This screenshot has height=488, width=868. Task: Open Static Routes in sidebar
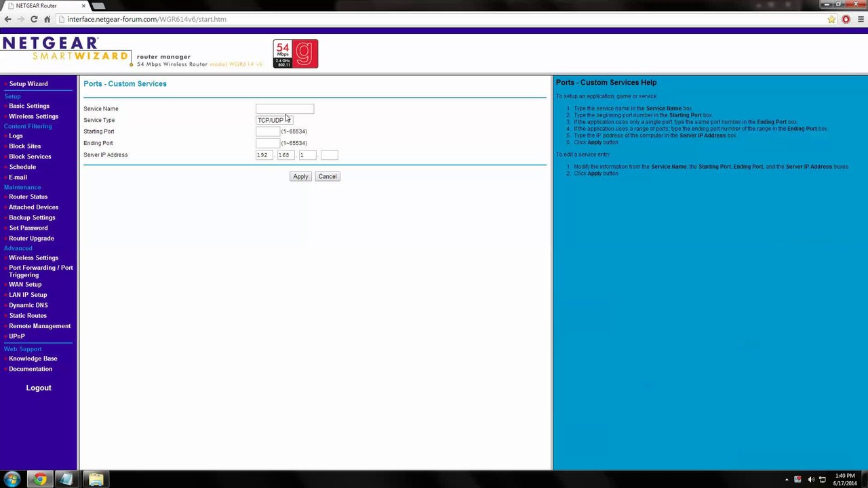28,316
